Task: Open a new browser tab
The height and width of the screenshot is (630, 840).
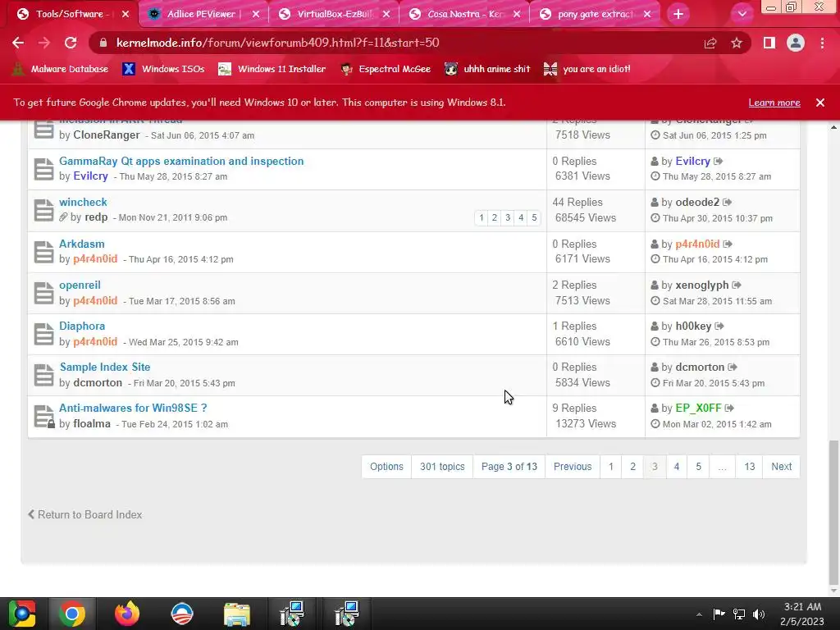Action: (678, 14)
